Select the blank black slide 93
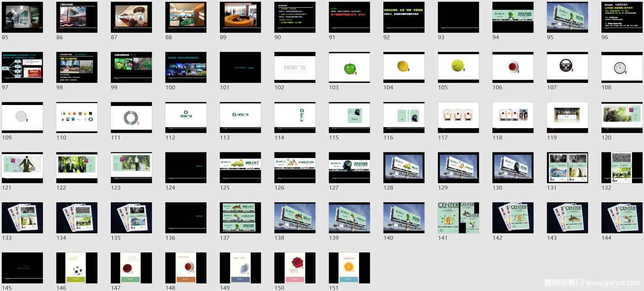This screenshot has width=644, height=291. coord(458,17)
